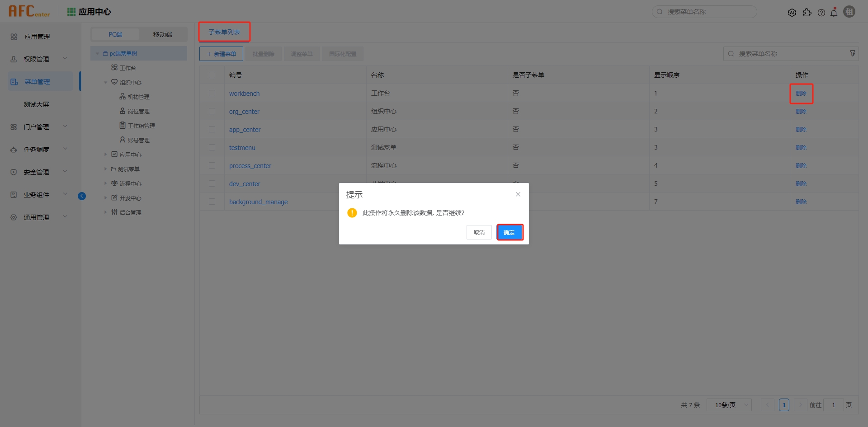Open the 10条/页 page size dropdown

pyautogui.click(x=728, y=405)
